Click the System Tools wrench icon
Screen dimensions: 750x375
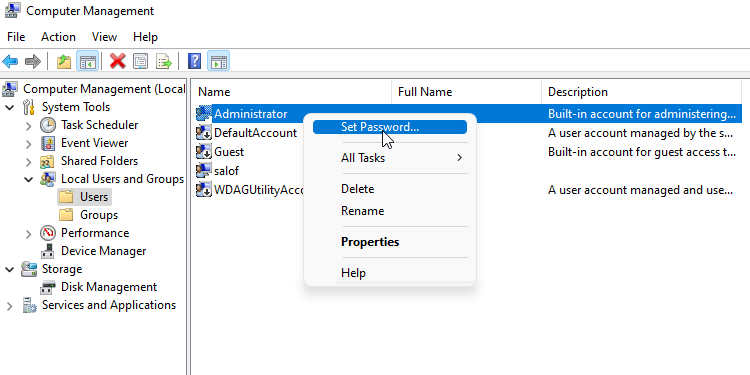(x=29, y=107)
